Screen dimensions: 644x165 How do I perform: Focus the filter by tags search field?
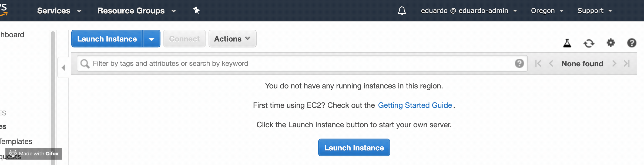[302, 63]
